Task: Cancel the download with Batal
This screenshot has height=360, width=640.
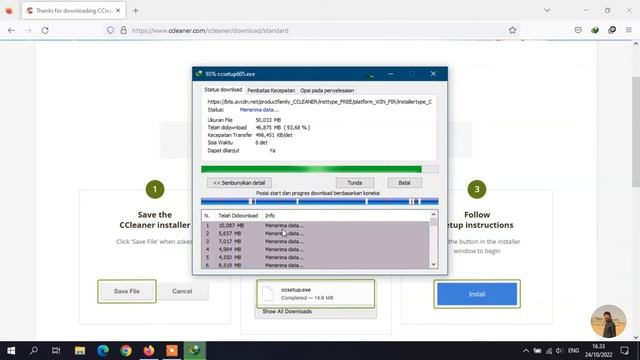Action: coord(404,183)
